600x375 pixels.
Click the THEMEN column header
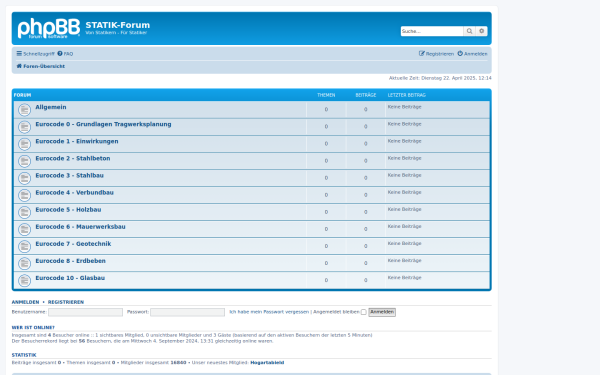pos(326,95)
